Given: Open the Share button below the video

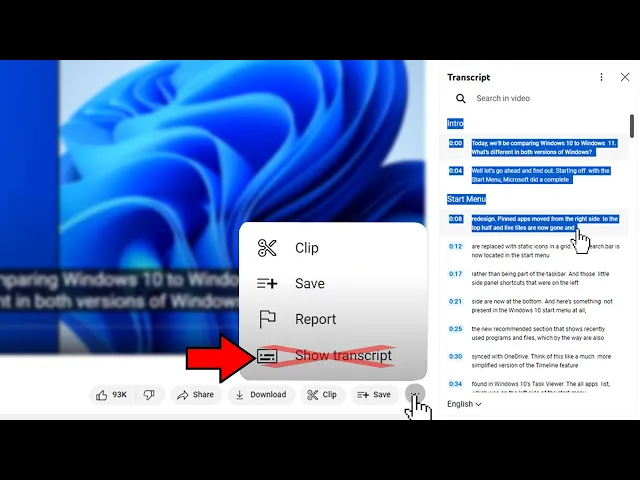Looking at the screenshot, I should [196, 395].
